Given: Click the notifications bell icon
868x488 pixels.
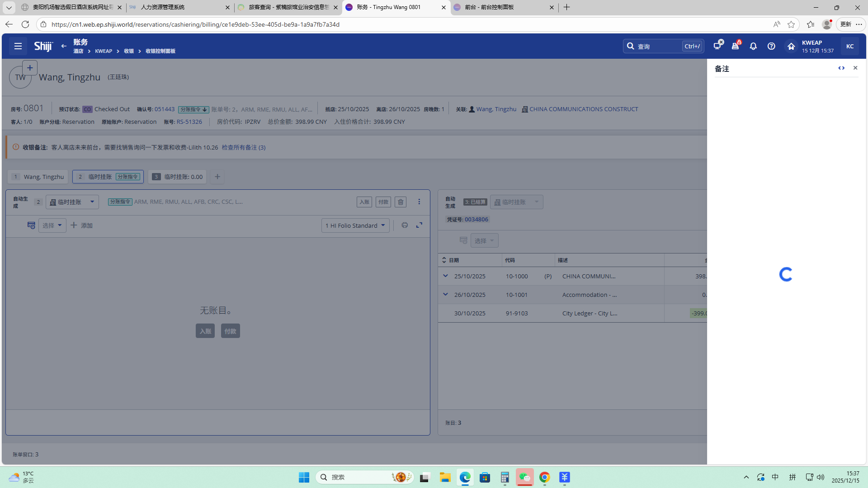Looking at the screenshot, I should [x=753, y=46].
